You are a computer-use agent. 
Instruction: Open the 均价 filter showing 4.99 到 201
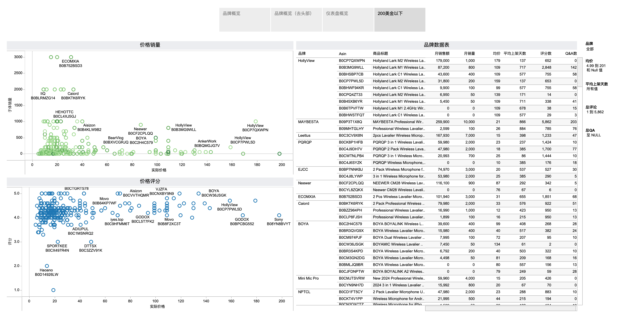click(596, 68)
